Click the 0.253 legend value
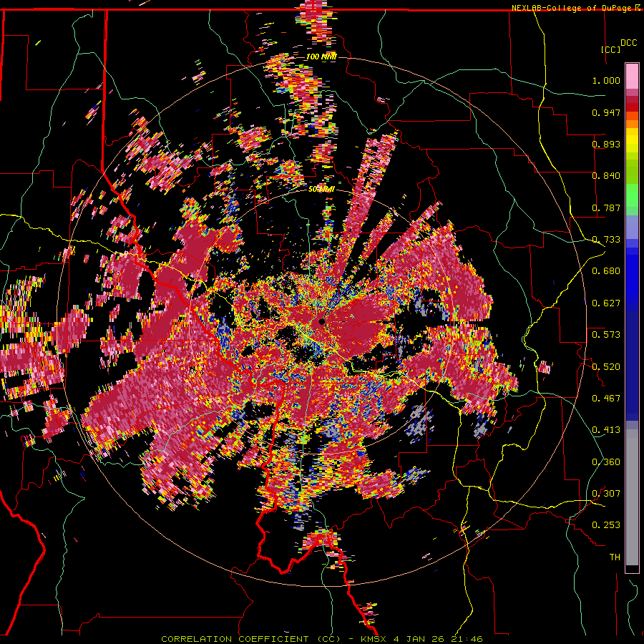The image size is (644, 644). pos(606,525)
